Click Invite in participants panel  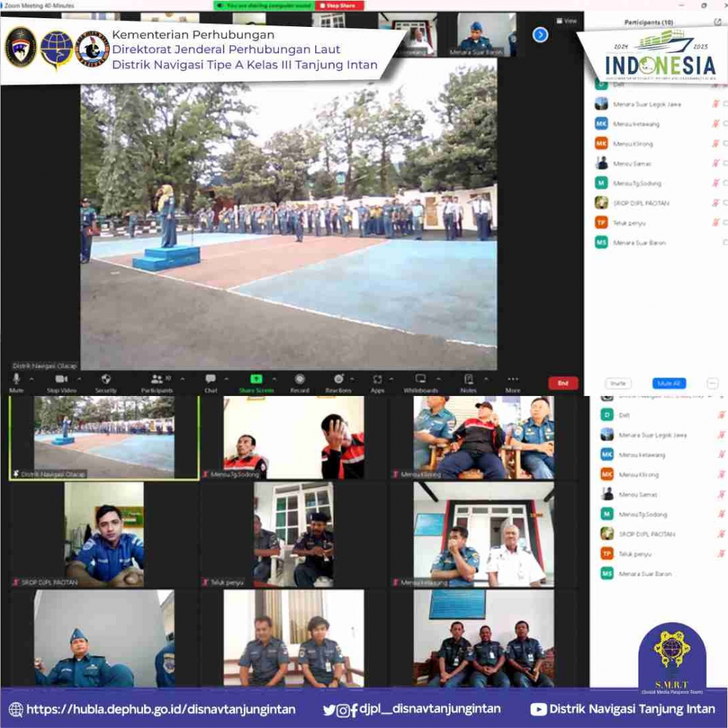point(618,383)
